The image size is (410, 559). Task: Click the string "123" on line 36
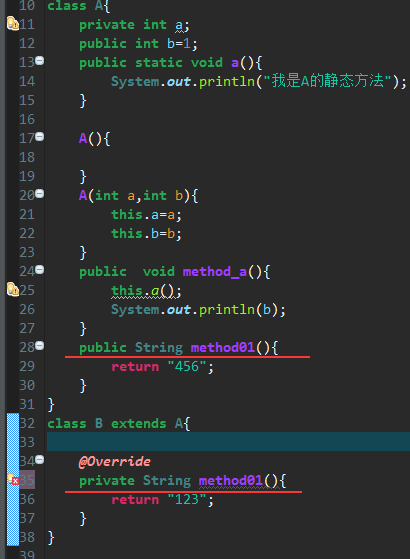tap(187, 499)
